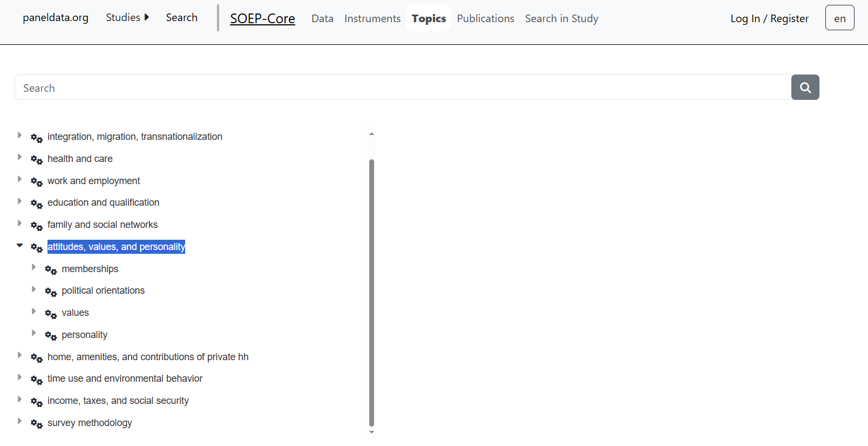The height and width of the screenshot is (446, 868).
Task: Select the work and employment topic
Action: tap(93, 181)
